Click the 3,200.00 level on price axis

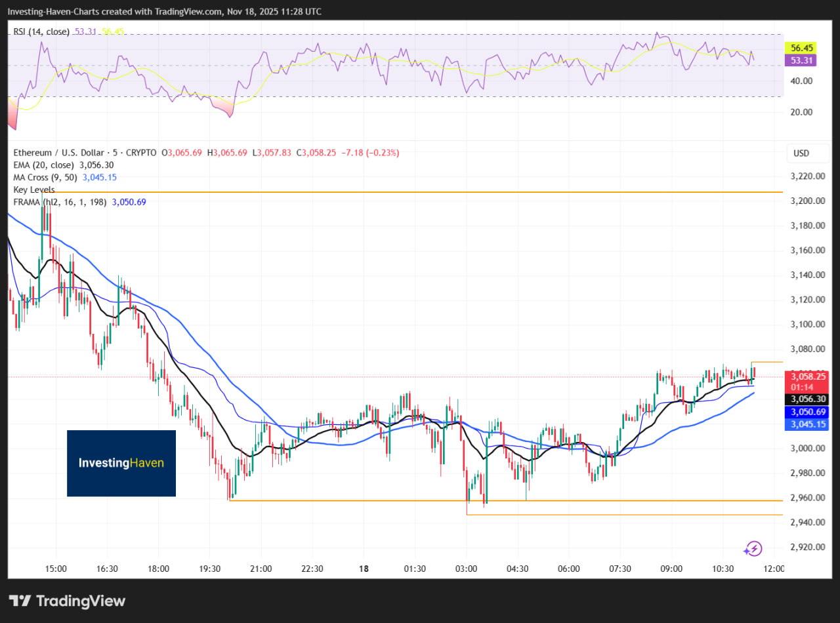(807, 201)
